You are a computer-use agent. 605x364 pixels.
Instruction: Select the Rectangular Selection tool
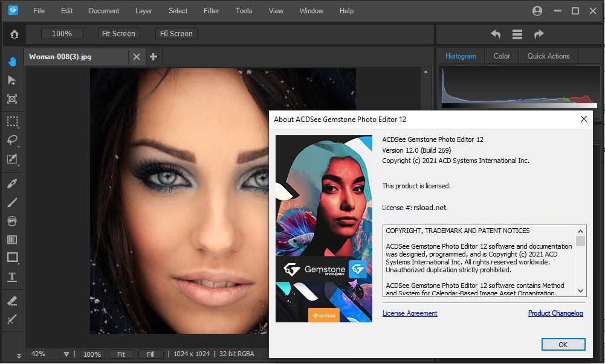[x=12, y=121]
